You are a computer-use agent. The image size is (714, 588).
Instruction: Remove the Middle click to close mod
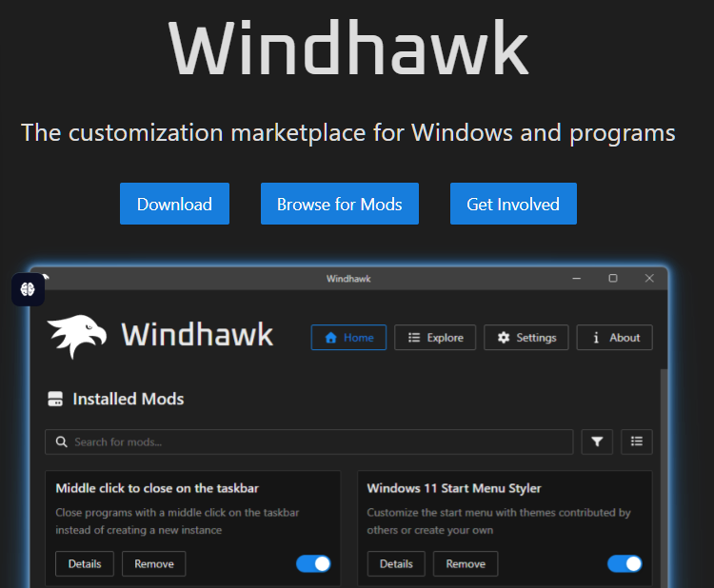[x=154, y=564]
